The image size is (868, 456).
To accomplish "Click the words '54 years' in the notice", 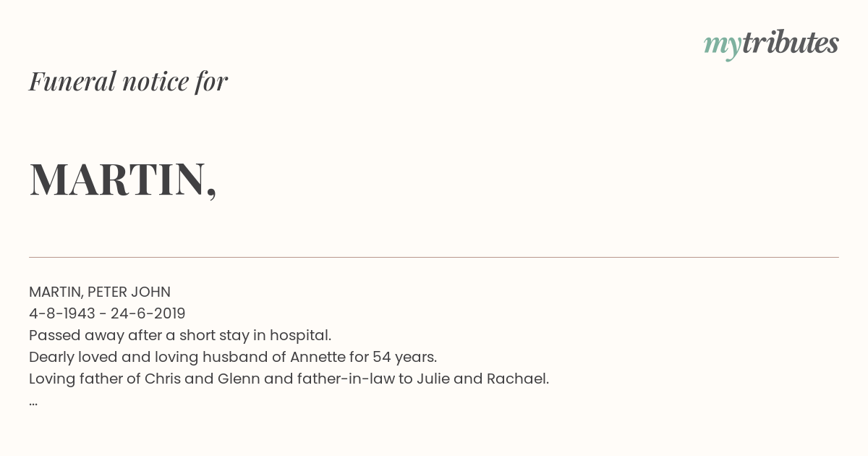I will pyautogui.click(x=404, y=357).
